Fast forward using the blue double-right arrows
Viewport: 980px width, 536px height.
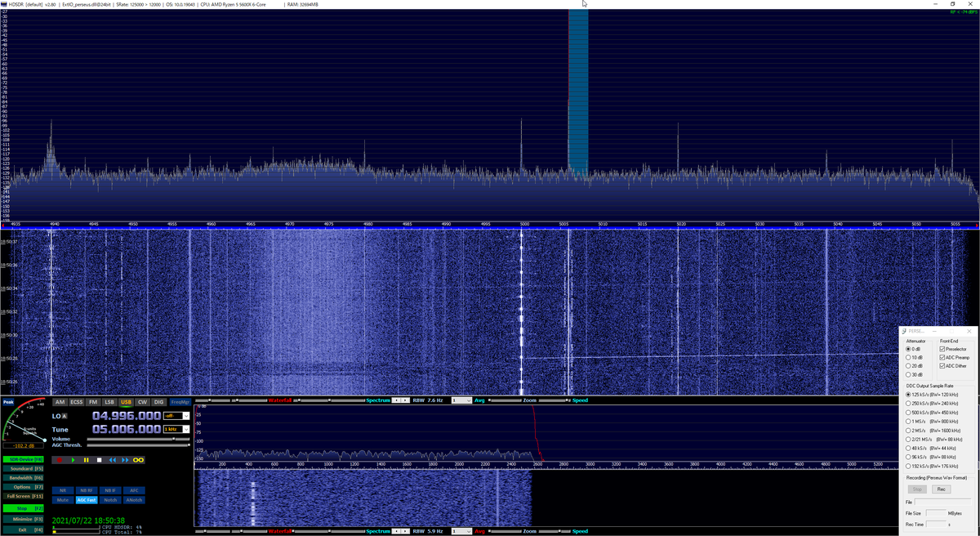(x=125, y=460)
